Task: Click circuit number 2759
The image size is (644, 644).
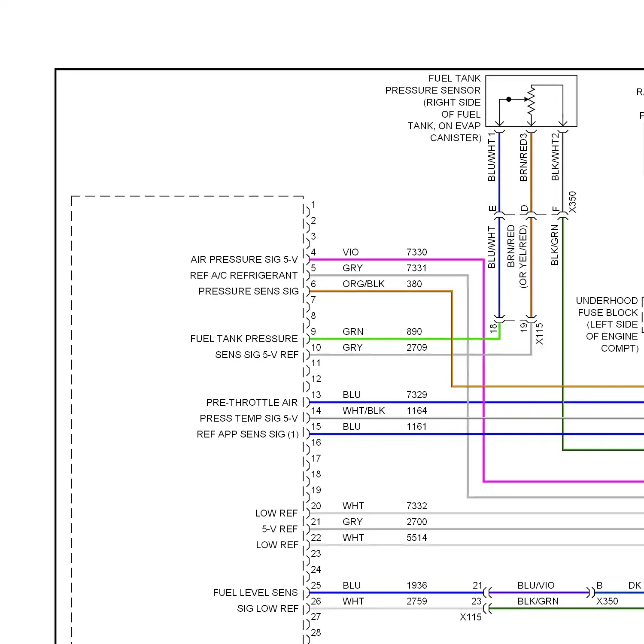Action: [416, 601]
